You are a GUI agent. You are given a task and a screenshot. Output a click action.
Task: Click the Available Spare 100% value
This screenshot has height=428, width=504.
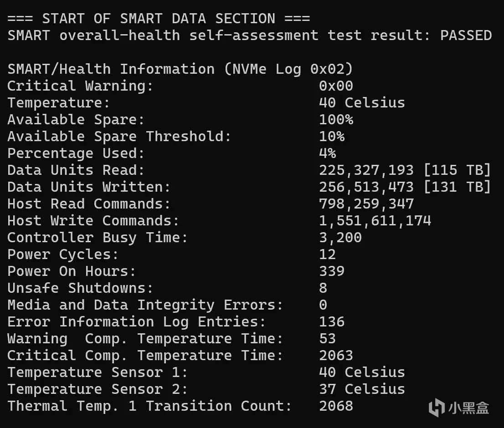336,120
